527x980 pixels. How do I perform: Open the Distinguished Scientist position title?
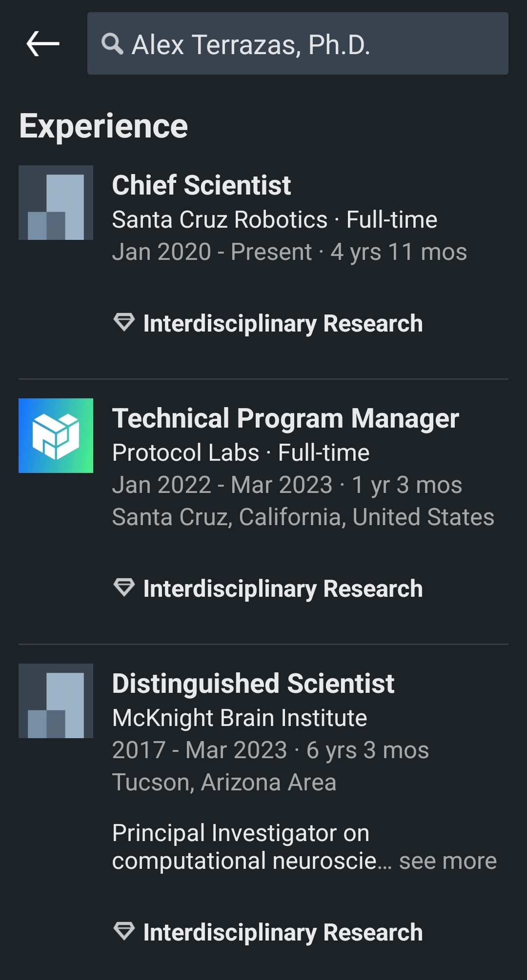[253, 684]
